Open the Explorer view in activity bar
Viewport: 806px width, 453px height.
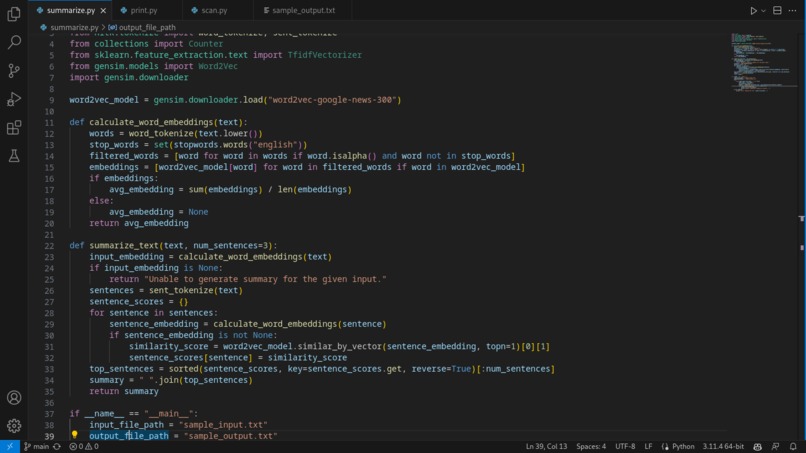point(14,14)
